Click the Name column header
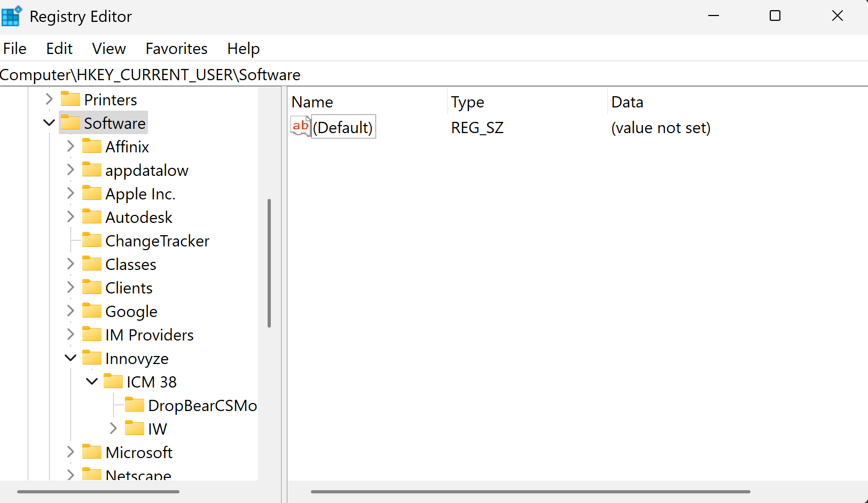868x503 pixels. click(x=312, y=102)
